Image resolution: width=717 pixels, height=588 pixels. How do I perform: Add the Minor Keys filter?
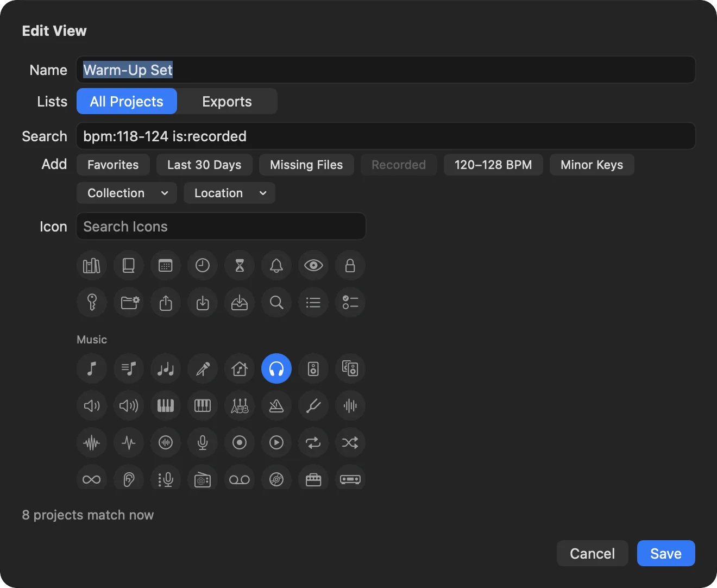click(592, 165)
